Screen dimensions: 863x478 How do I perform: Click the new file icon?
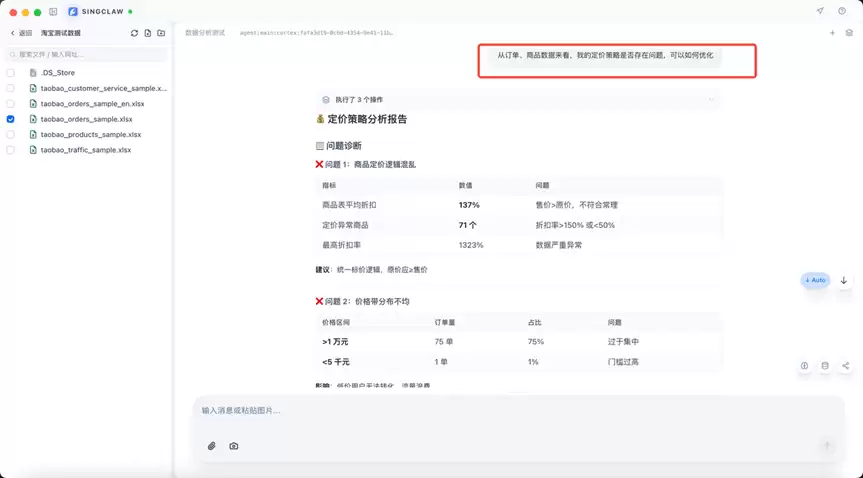(x=148, y=33)
